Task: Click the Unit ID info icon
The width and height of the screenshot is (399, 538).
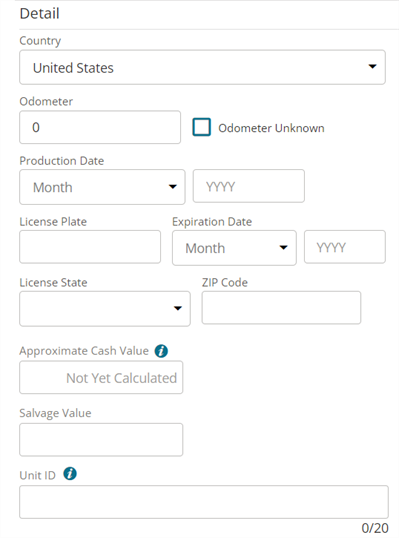Action: coord(70,474)
